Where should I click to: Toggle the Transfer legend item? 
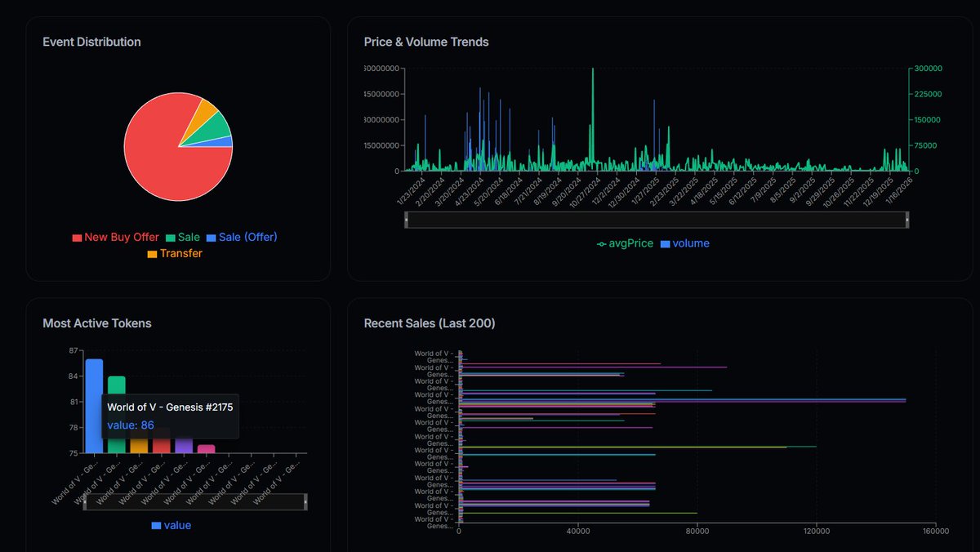tap(175, 253)
